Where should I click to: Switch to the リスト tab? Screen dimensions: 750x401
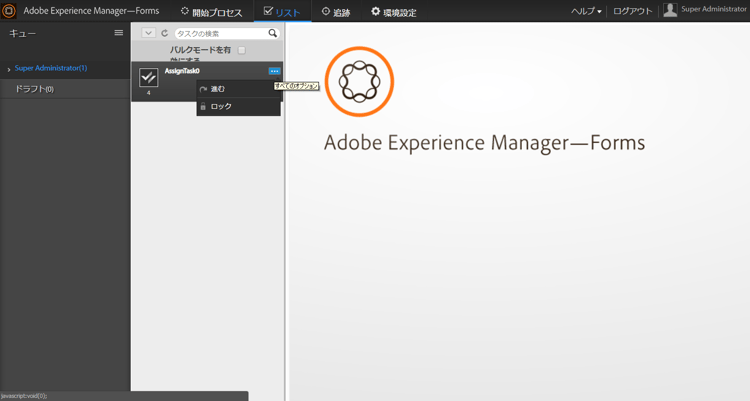[282, 11]
